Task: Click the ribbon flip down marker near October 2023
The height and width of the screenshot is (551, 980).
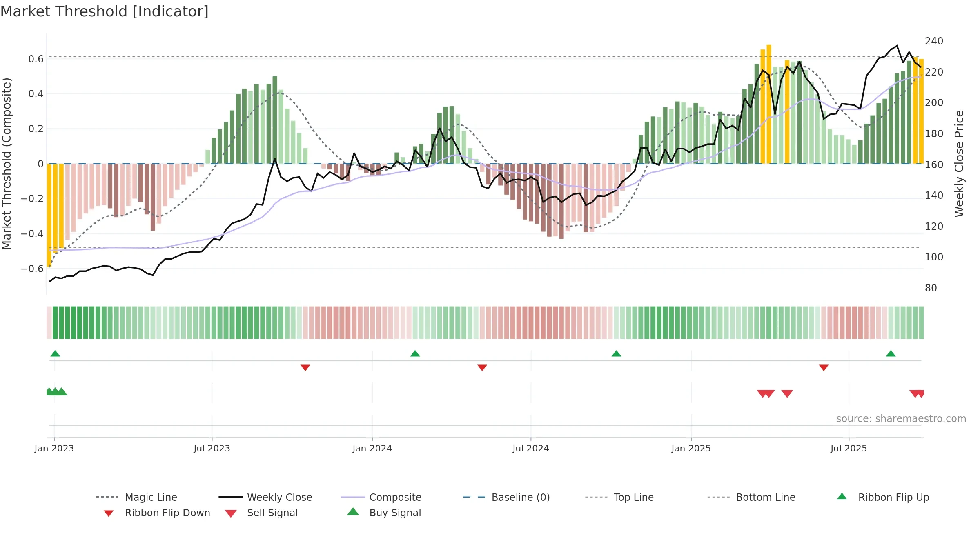Action: pos(305,368)
